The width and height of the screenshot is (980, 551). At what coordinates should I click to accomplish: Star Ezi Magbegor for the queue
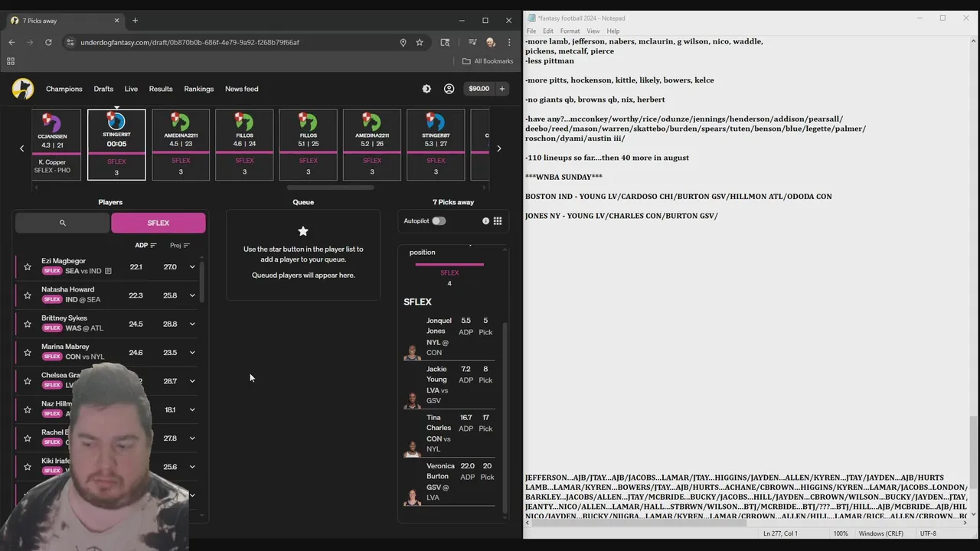point(28,267)
